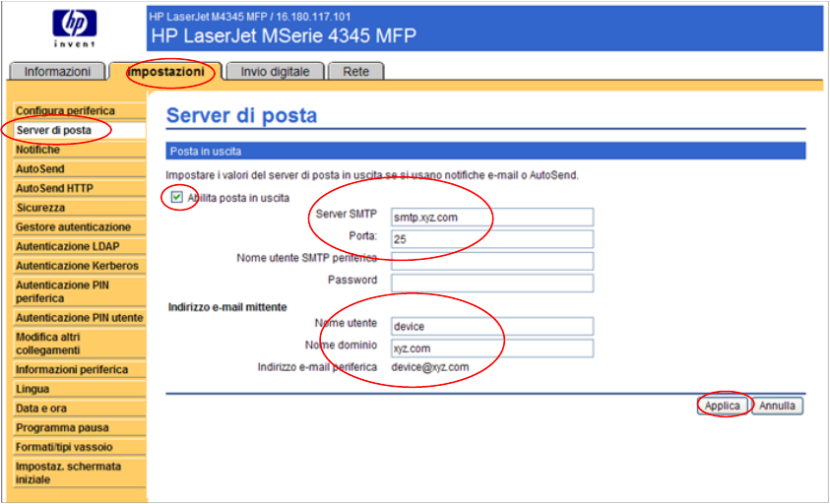Viewport: 830px width, 504px height.
Task: Toggle the Abilita posta in uscita checkbox
Action: coord(177,198)
